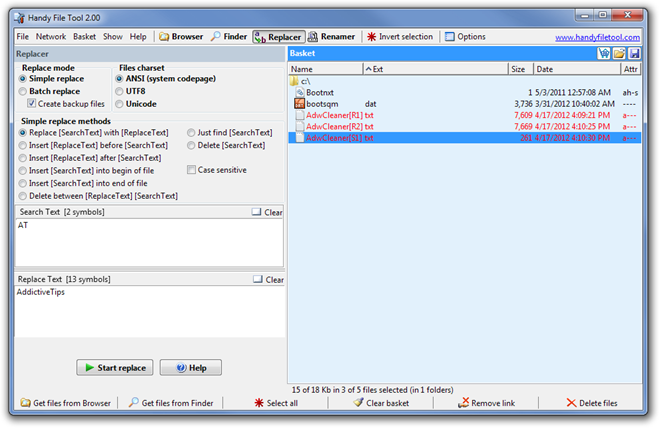
Task: Visit www.handyfiletool.com link
Action: click(597, 37)
